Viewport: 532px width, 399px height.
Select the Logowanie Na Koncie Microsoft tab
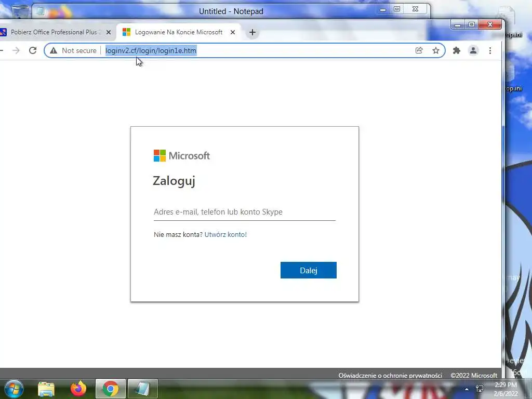point(179,32)
